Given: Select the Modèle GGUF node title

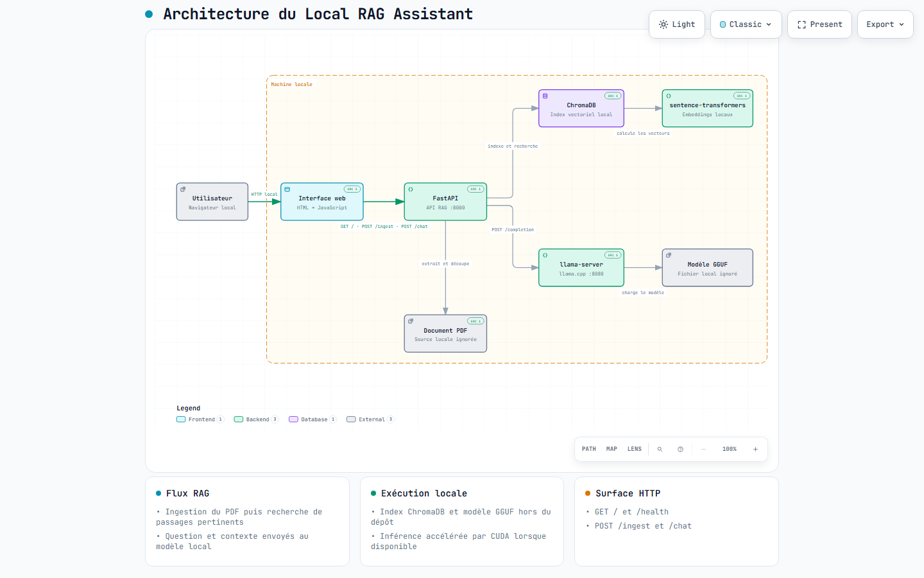Looking at the screenshot, I should [x=707, y=265].
